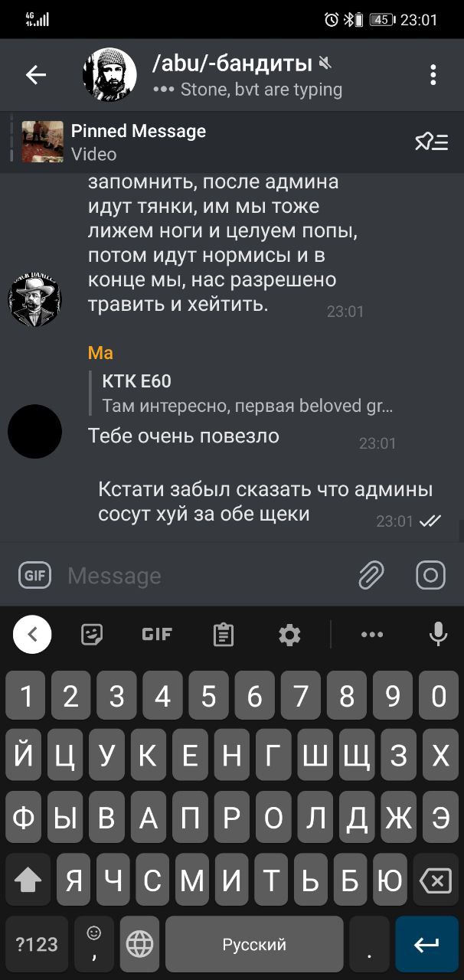Screen dimensions: 464x980
Task: Open keyboard settings gear
Action: (x=289, y=634)
